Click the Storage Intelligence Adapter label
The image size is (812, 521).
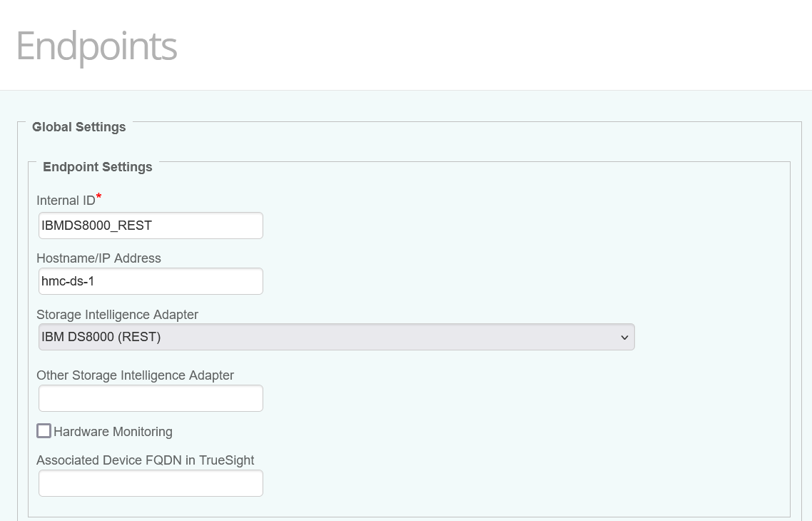point(117,315)
